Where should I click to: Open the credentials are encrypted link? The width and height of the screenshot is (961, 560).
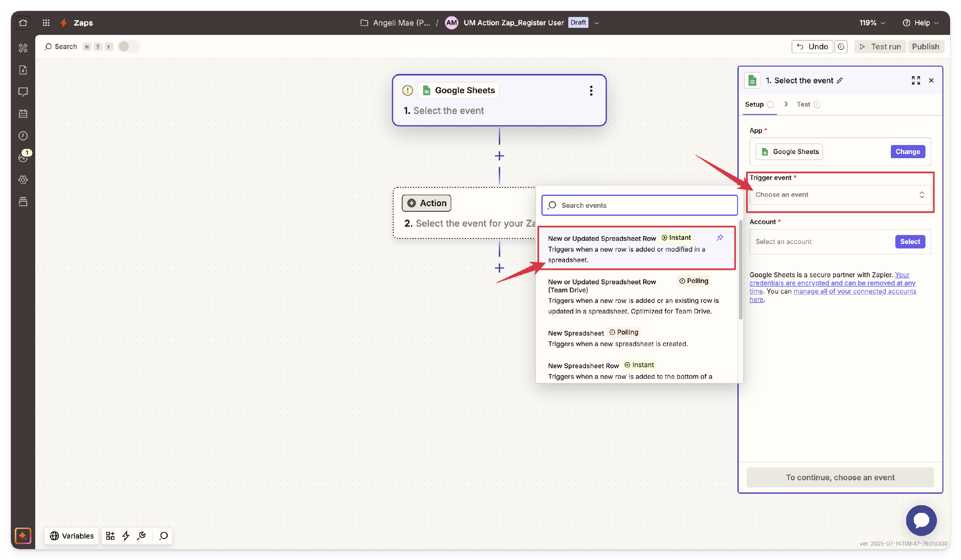(833, 283)
